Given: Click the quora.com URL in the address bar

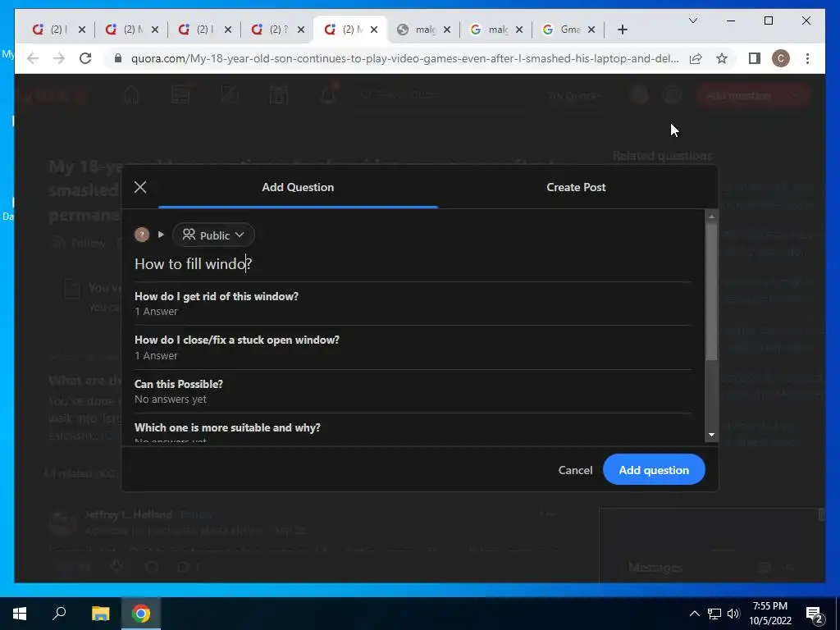Looking at the screenshot, I should 405,58.
